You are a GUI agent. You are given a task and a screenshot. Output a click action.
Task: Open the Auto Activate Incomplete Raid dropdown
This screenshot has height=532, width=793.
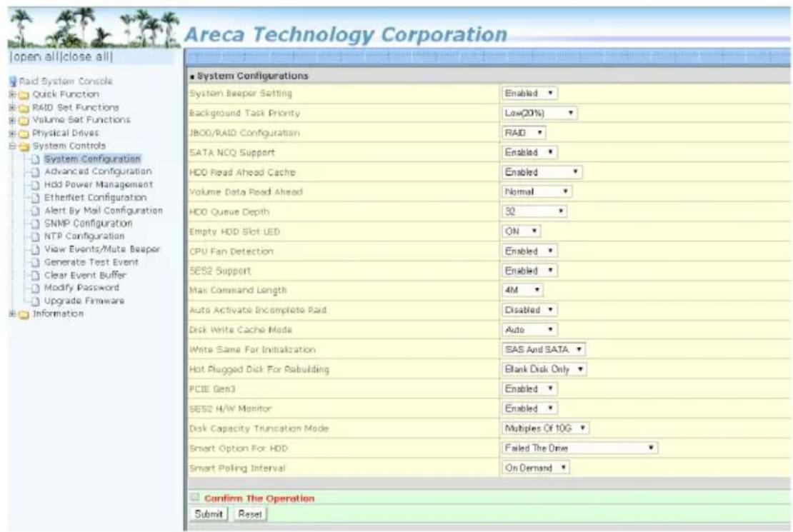point(529,310)
